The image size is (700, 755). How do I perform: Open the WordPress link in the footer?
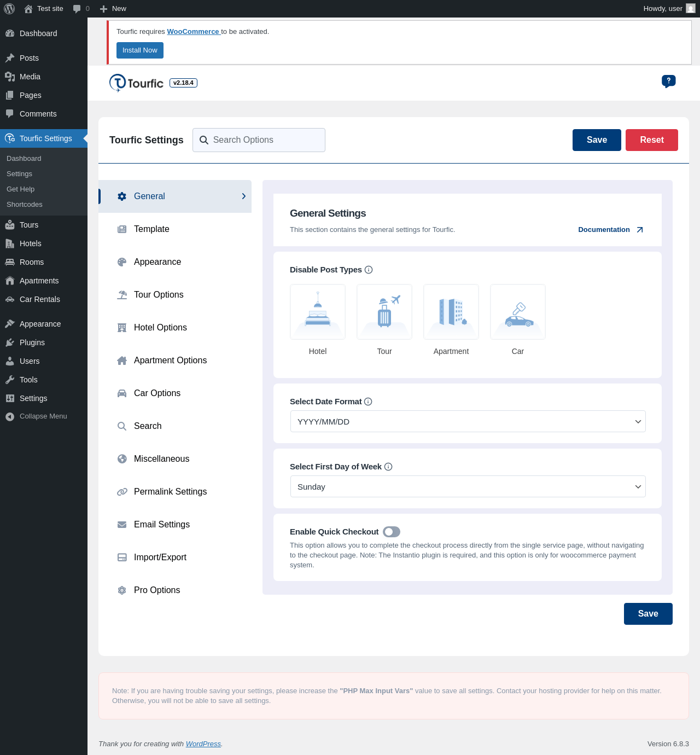pyautogui.click(x=203, y=744)
